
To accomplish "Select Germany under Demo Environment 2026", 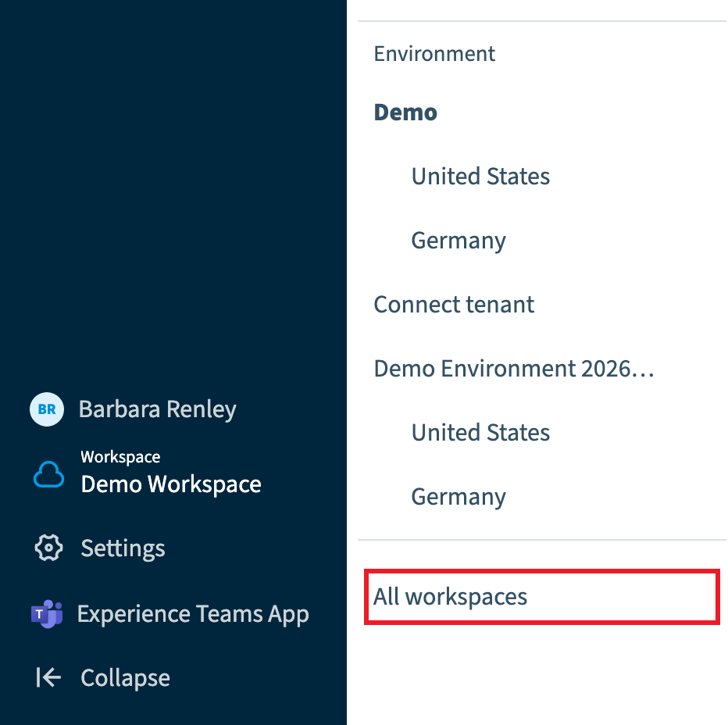I will point(459,497).
